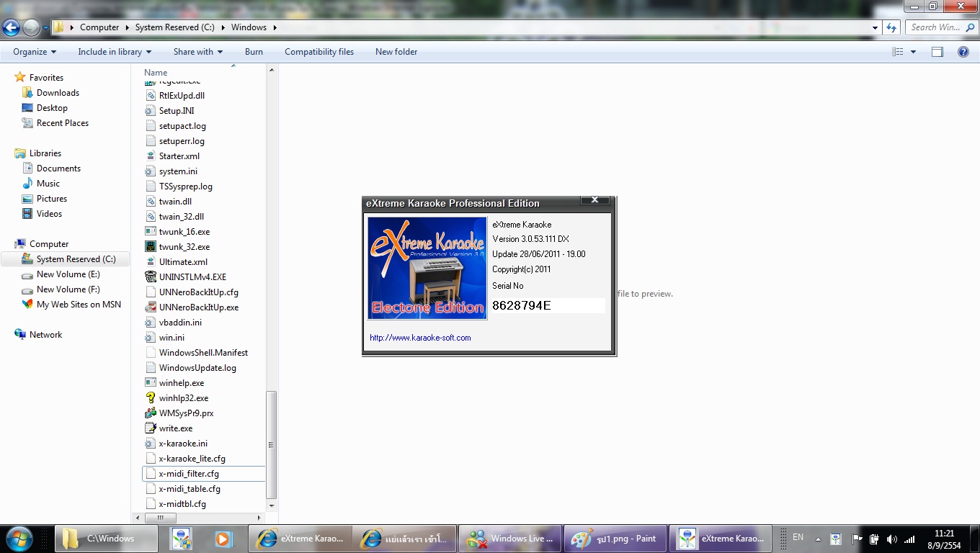The image size is (980, 553).
Task: Select the winhelp.exe file icon
Action: click(151, 383)
